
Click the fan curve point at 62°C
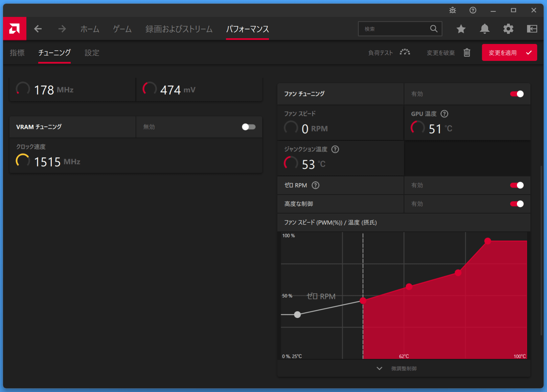coord(409,287)
